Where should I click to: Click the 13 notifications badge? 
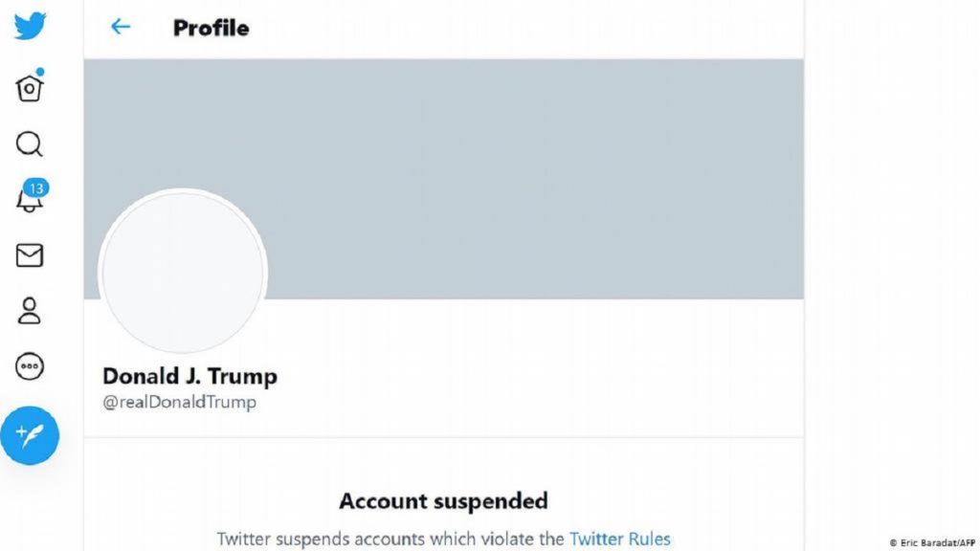click(x=36, y=188)
